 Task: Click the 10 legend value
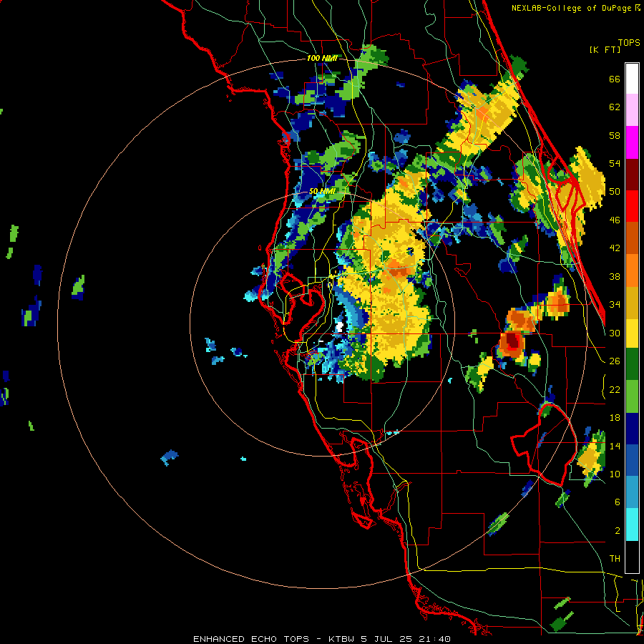615,474
